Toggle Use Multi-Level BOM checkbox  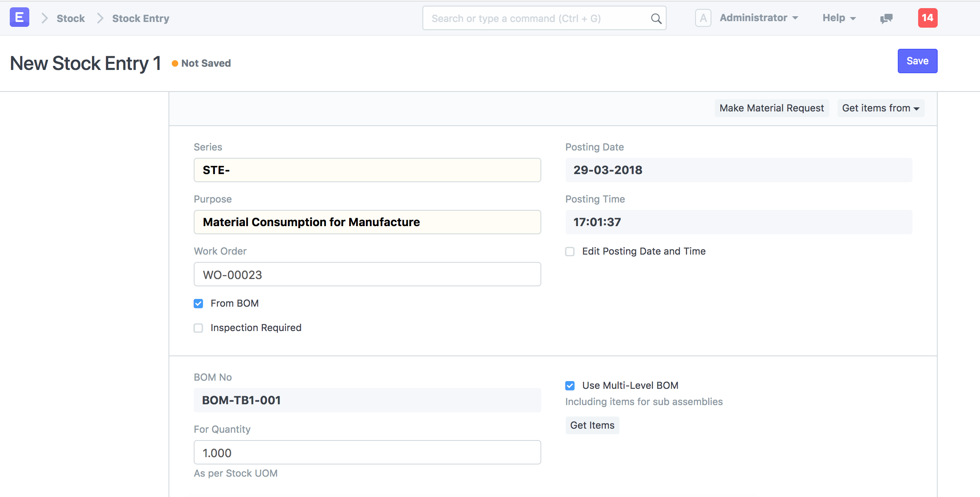pos(570,386)
